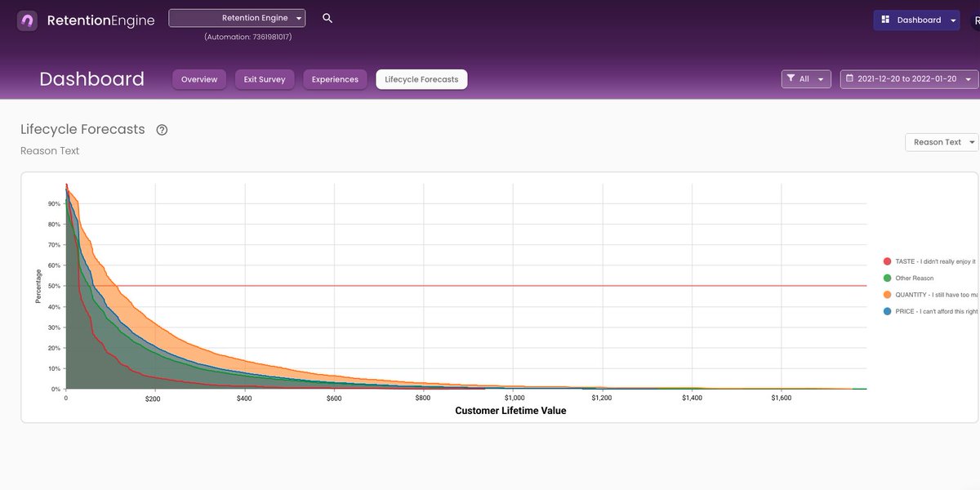Click the Other Reason legend label
This screenshot has width=980, height=490.
(915, 278)
